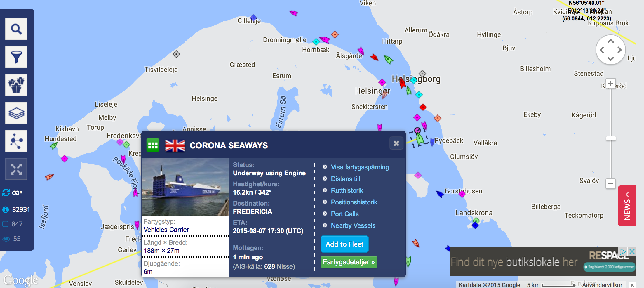Pan map down with bottom chevron

[x=610, y=59]
